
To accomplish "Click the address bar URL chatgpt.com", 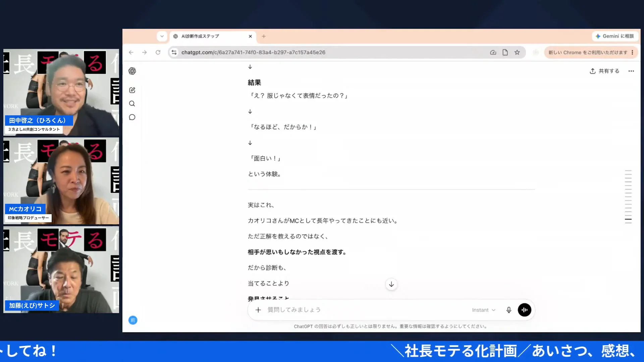I will coord(253,52).
